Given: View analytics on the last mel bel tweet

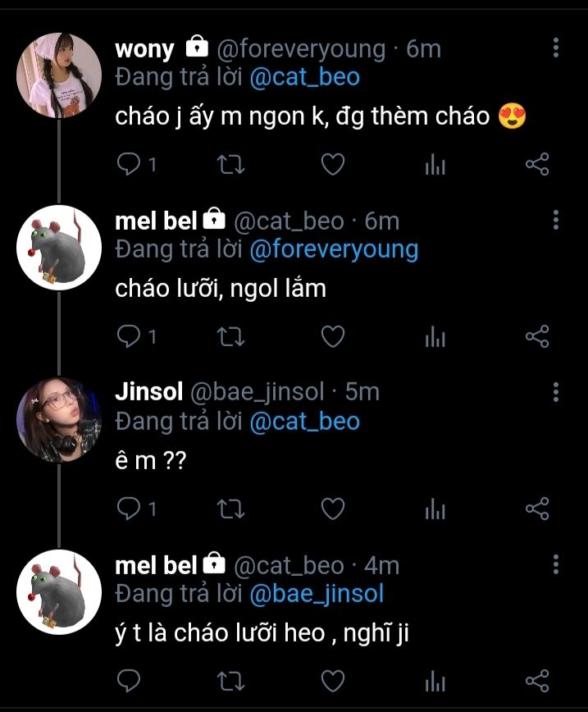Looking at the screenshot, I should point(435,681).
